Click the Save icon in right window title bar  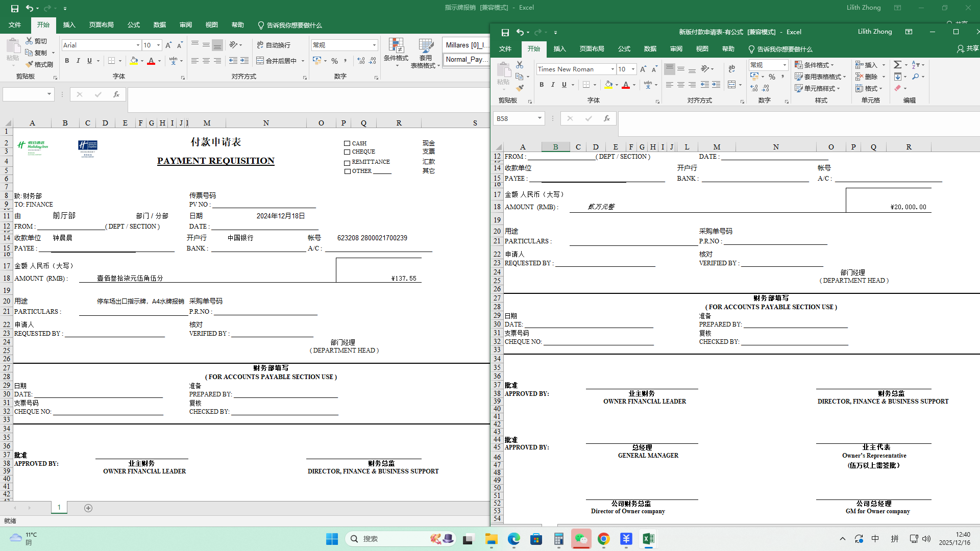click(x=505, y=32)
